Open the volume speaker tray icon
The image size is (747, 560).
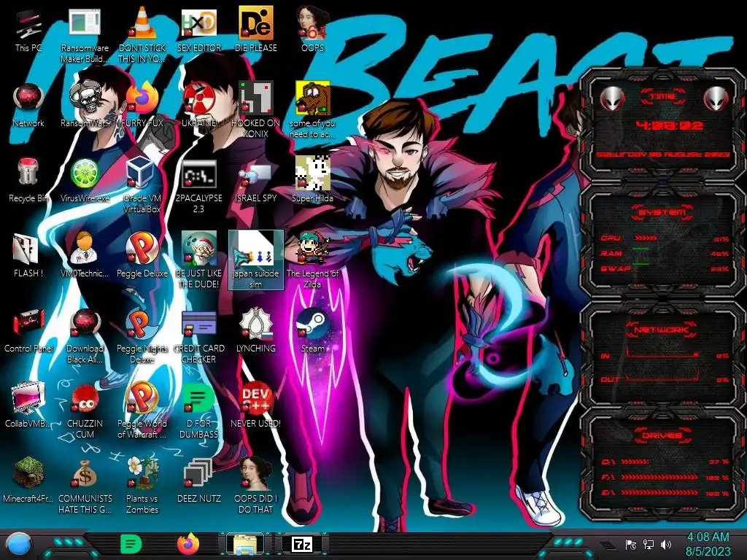coord(666,545)
